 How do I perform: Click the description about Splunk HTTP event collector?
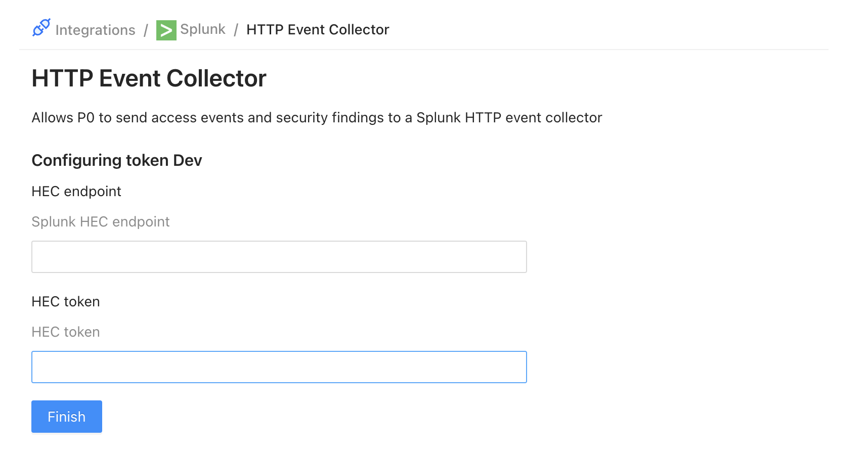[x=317, y=118]
